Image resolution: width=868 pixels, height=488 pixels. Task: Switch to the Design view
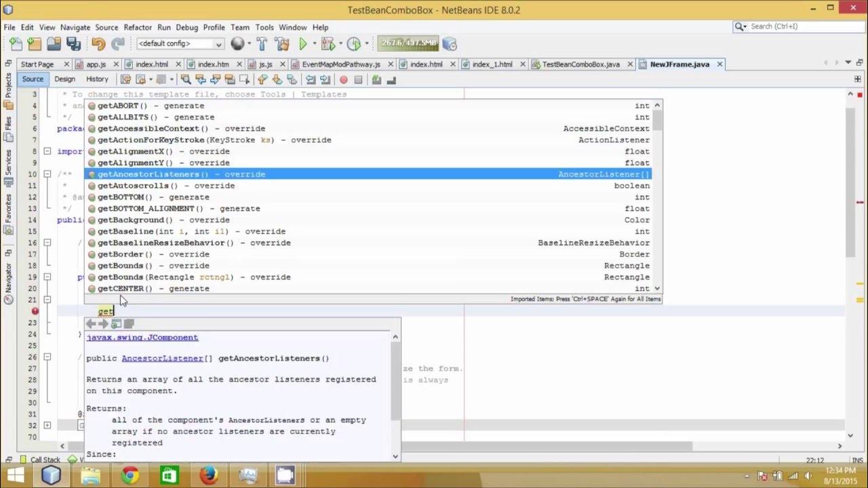(65, 79)
